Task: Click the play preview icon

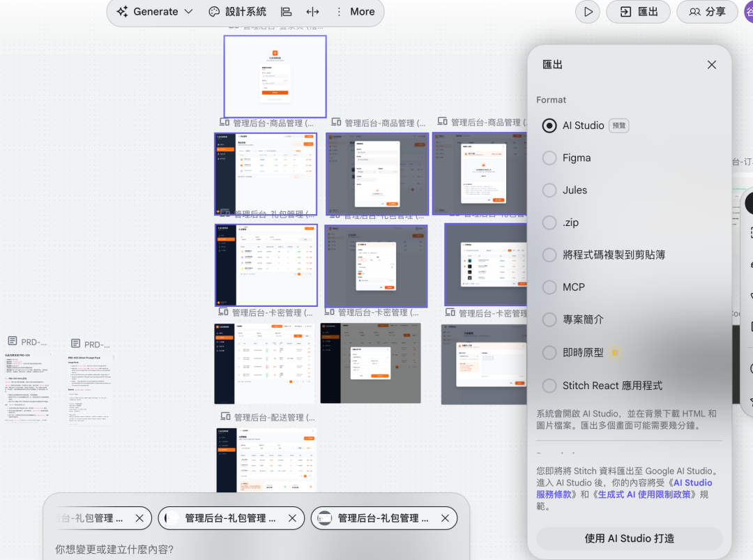Action: tap(588, 12)
